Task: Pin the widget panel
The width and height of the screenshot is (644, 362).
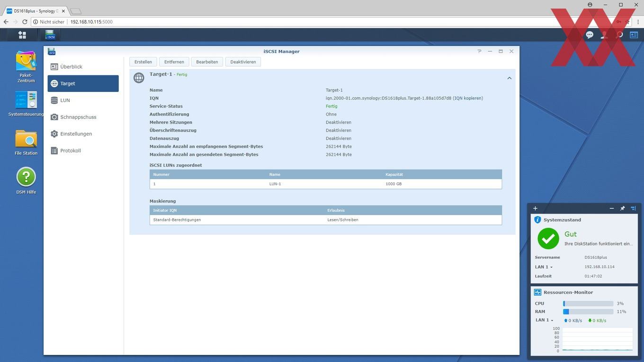Action: pos(623,208)
